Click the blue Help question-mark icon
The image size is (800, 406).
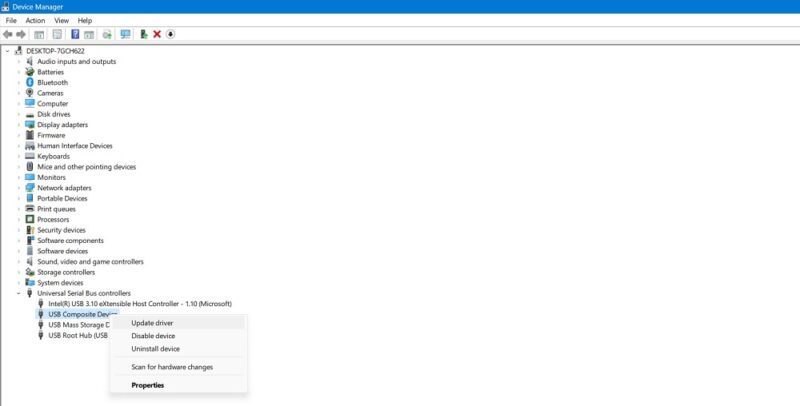[75, 34]
